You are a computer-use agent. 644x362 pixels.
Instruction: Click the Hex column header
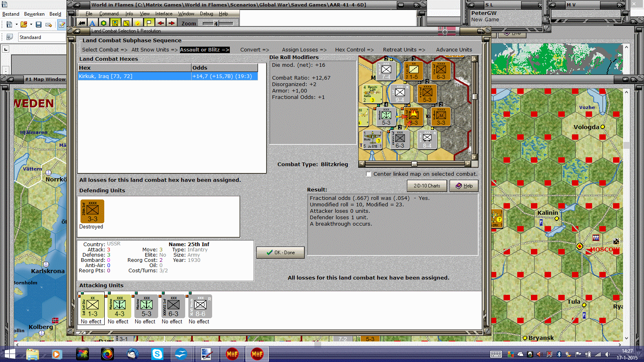click(134, 68)
